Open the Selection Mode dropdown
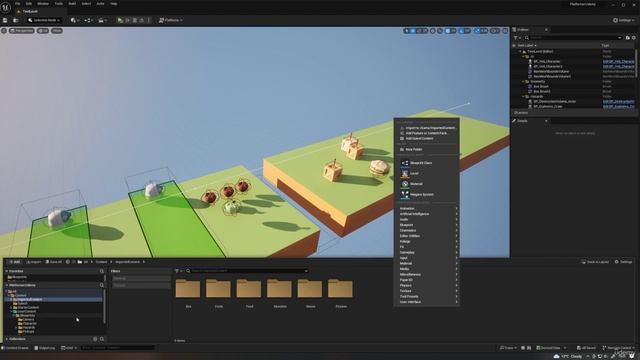The width and height of the screenshot is (640, 360). click(44, 20)
